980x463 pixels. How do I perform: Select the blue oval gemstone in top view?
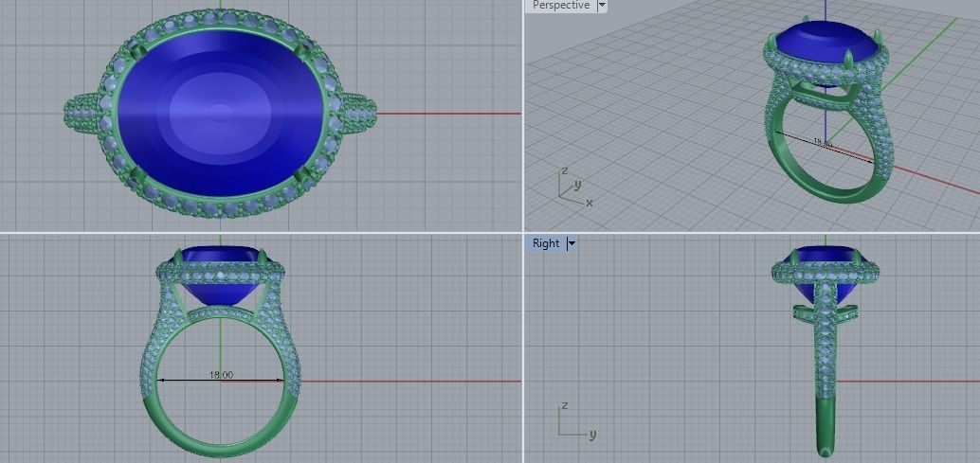pyautogui.click(x=221, y=113)
